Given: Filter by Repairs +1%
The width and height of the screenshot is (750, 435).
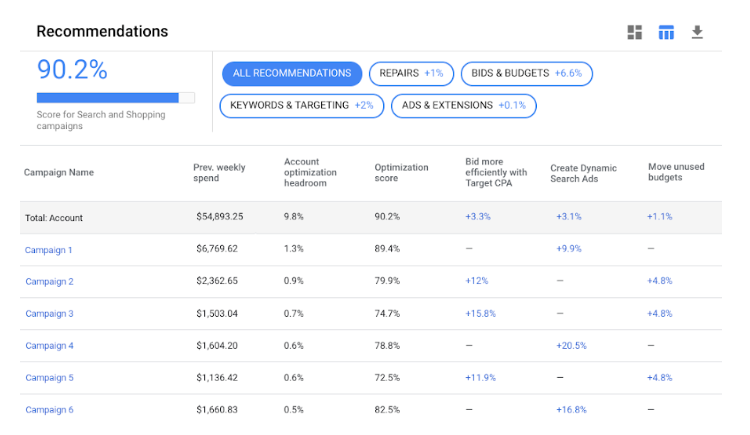Looking at the screenshot, I should click(x=411, y=73).
